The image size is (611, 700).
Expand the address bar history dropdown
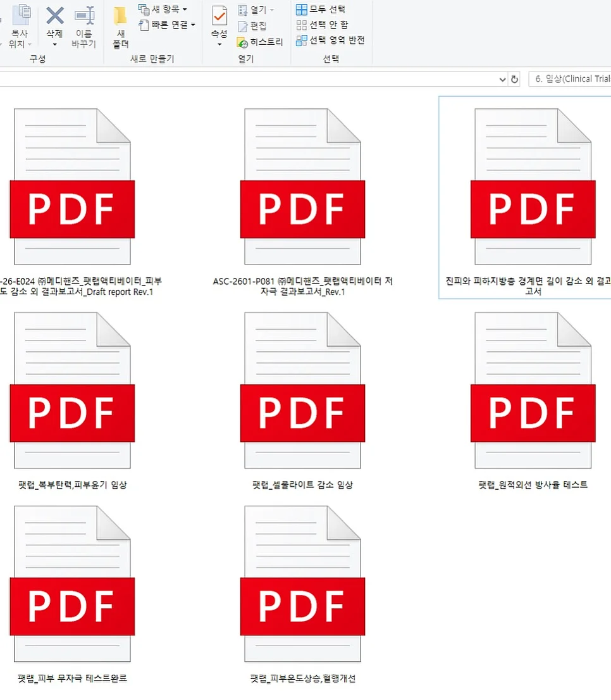pos(503,80)
